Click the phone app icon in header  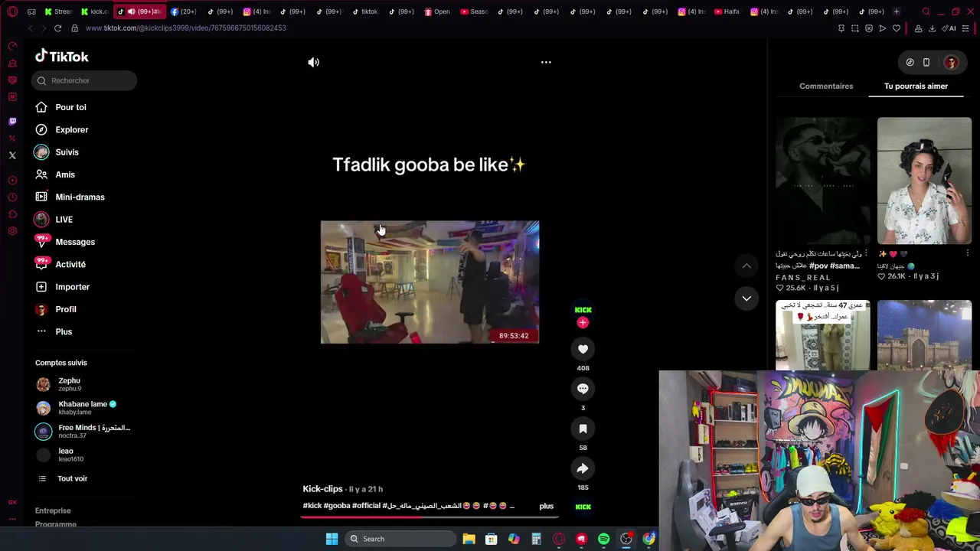coord(926,63)
